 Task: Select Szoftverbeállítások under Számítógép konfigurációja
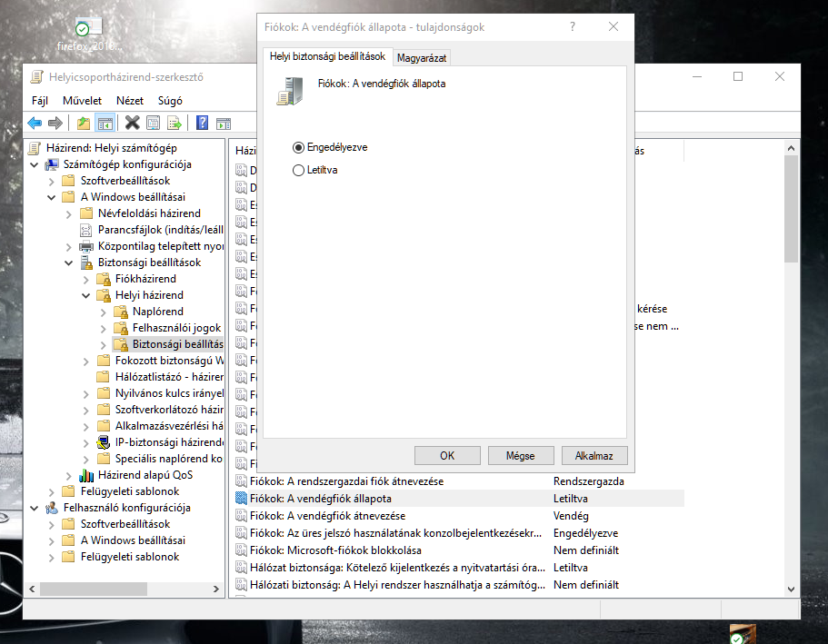tap(125, 181)
